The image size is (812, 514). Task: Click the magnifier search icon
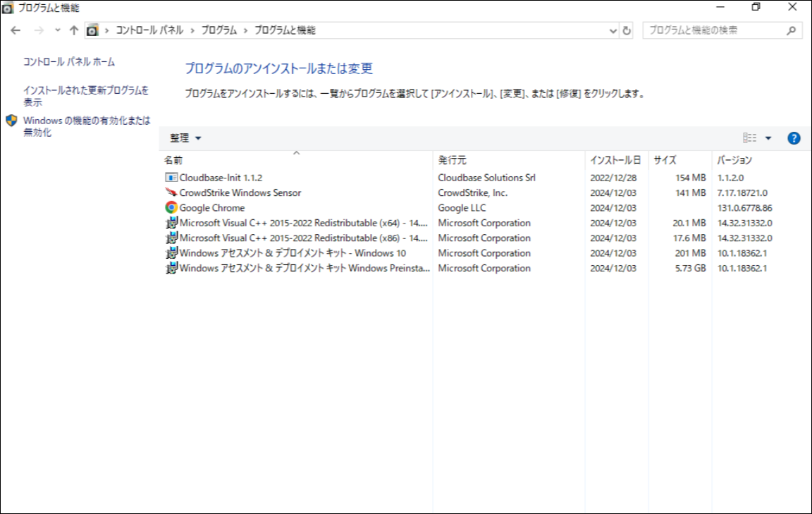click(791, 30)
